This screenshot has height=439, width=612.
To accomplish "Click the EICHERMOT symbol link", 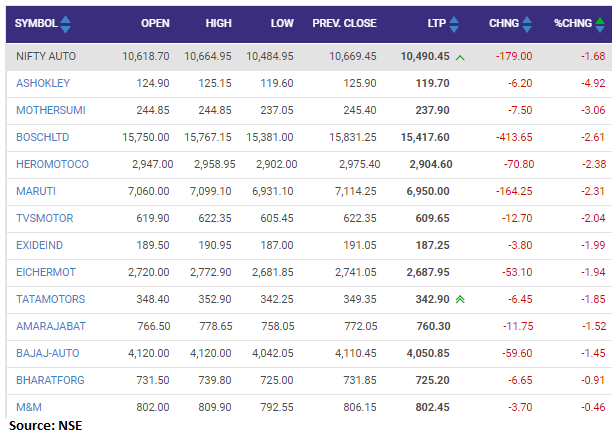I will tap(45, 272).
